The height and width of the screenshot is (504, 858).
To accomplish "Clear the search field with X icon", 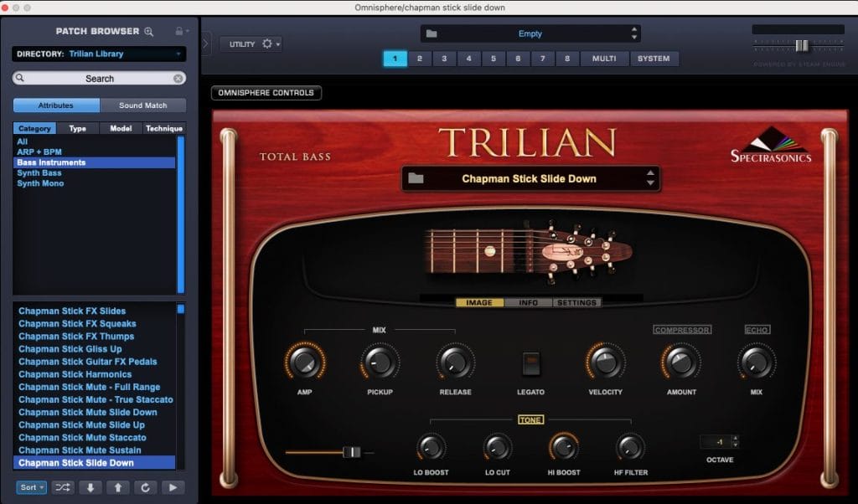I will [178, 79].
